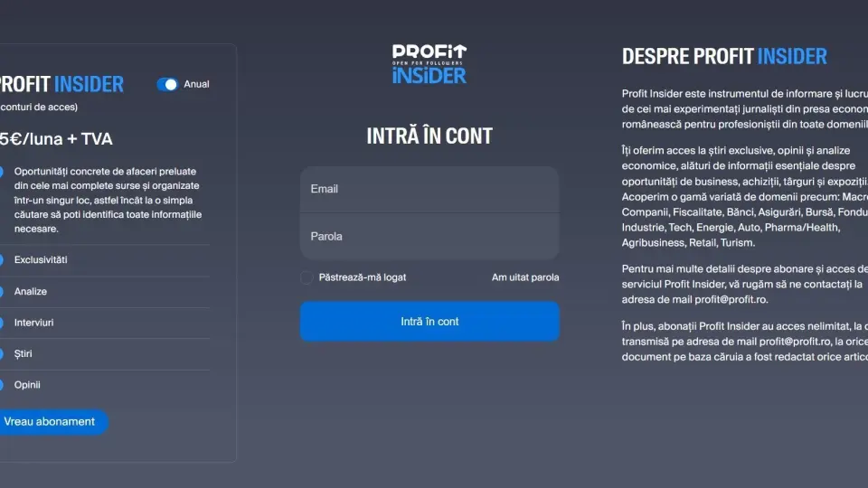Select the Interviuri feature row
This screenshot has width=868, height=488.
point(105,323)
